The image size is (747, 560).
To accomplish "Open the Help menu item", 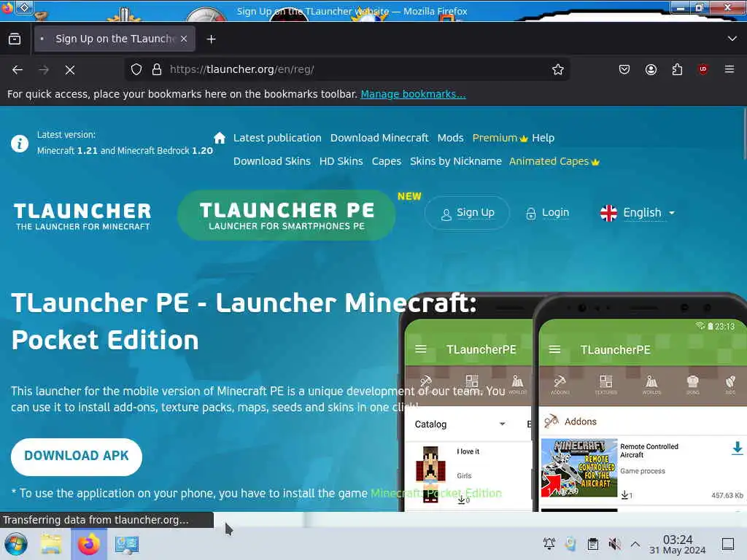I will click(x=543, y=138).
